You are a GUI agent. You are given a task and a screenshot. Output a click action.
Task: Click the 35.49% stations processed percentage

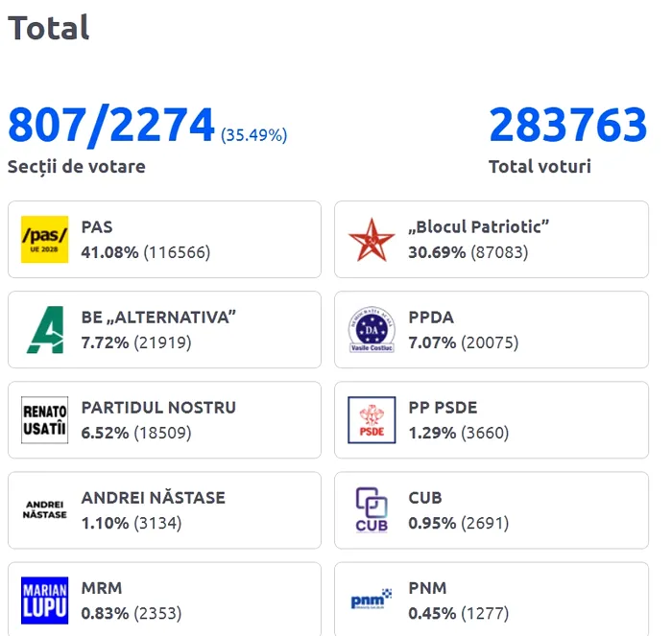point(254,135)
